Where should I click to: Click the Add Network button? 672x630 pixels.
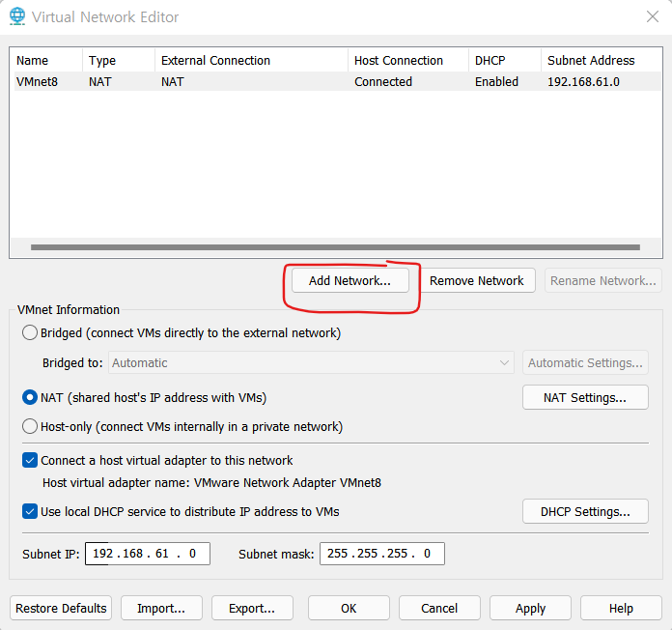(x=350, y=280)
